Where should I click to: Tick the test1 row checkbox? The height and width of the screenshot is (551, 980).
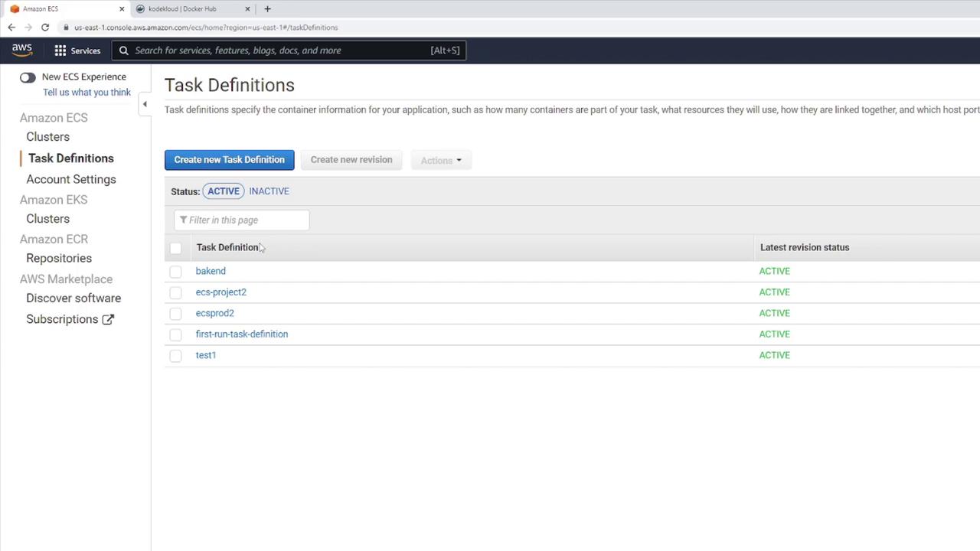[x=175, y=356]
